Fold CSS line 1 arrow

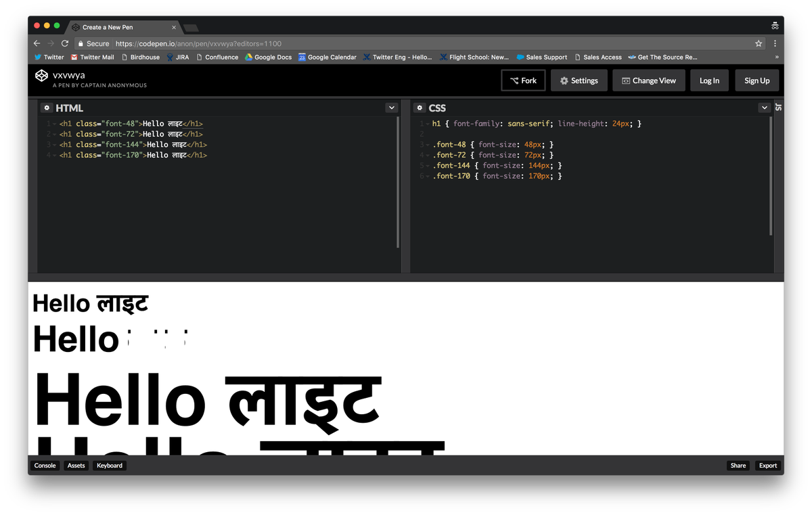(428, 125)
